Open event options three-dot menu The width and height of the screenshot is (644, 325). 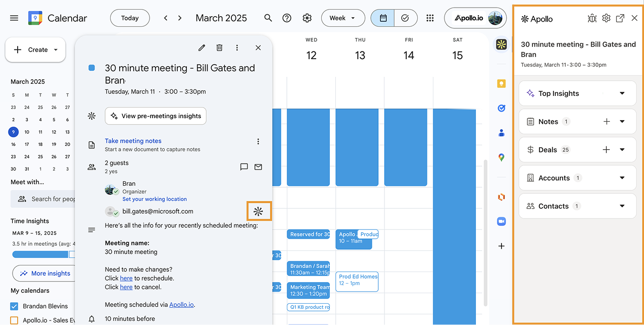pos(237,47)
